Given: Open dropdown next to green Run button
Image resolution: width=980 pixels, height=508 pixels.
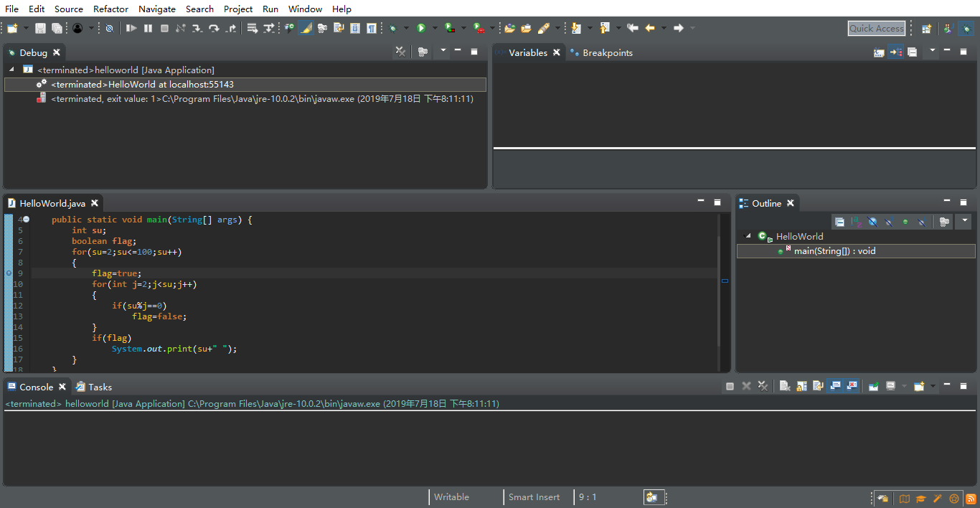Looking at the screenshot, I should coord(435,28).
